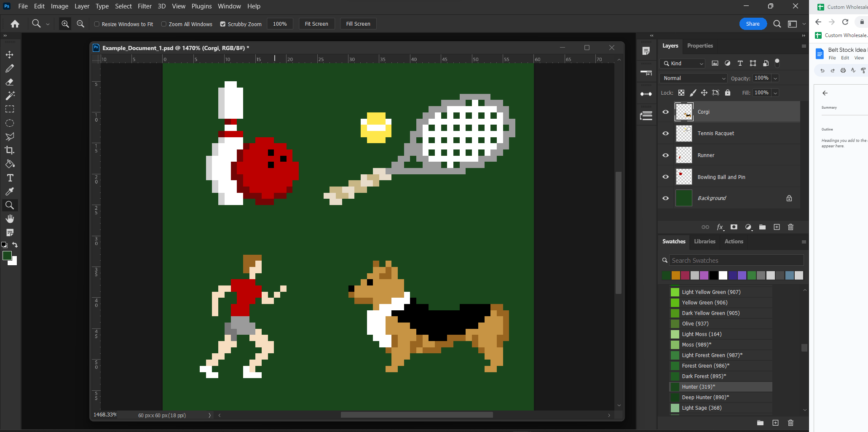Open the Filter menu

[x=145, y=6]
